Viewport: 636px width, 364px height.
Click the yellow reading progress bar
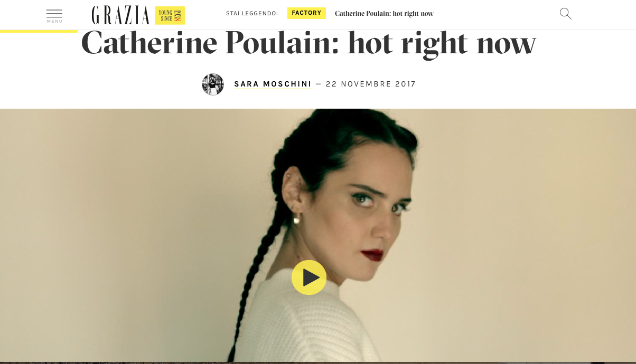coord(39,31)
